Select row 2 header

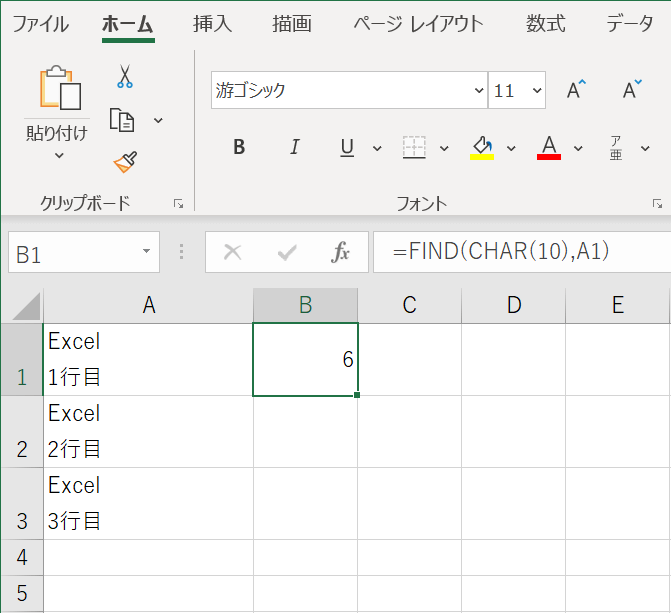(22, 431)
